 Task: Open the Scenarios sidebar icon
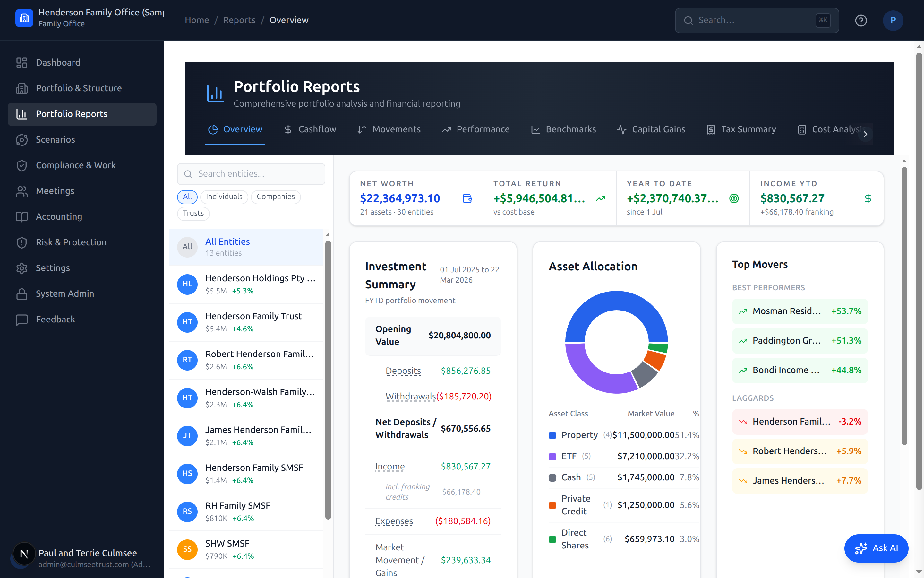point(22,140)
